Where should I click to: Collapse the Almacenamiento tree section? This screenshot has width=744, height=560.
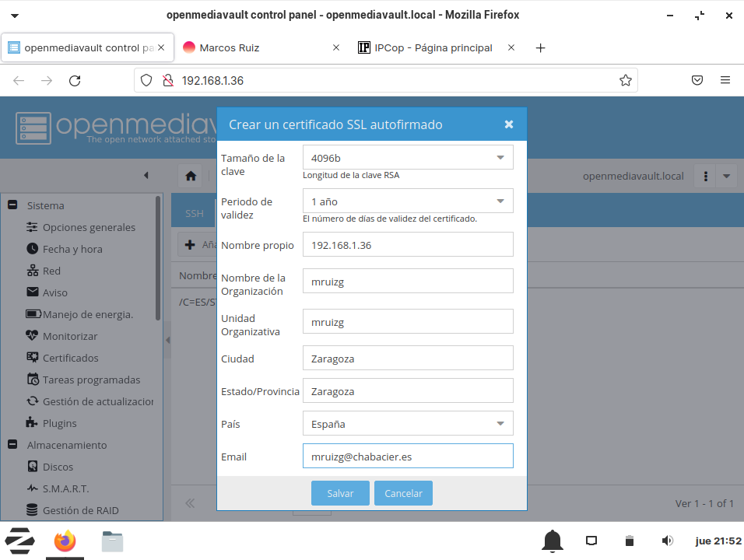12,445
